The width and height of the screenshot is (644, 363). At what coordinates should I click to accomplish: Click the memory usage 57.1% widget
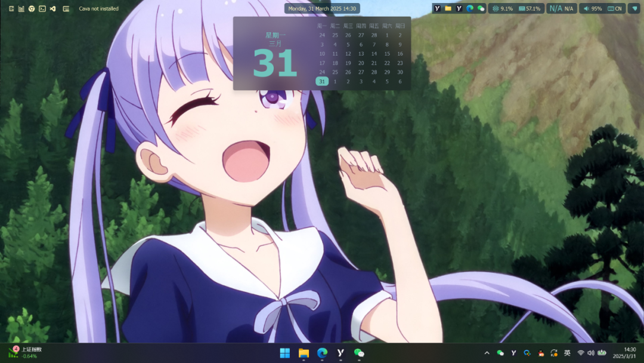click(x=530, y=8)
